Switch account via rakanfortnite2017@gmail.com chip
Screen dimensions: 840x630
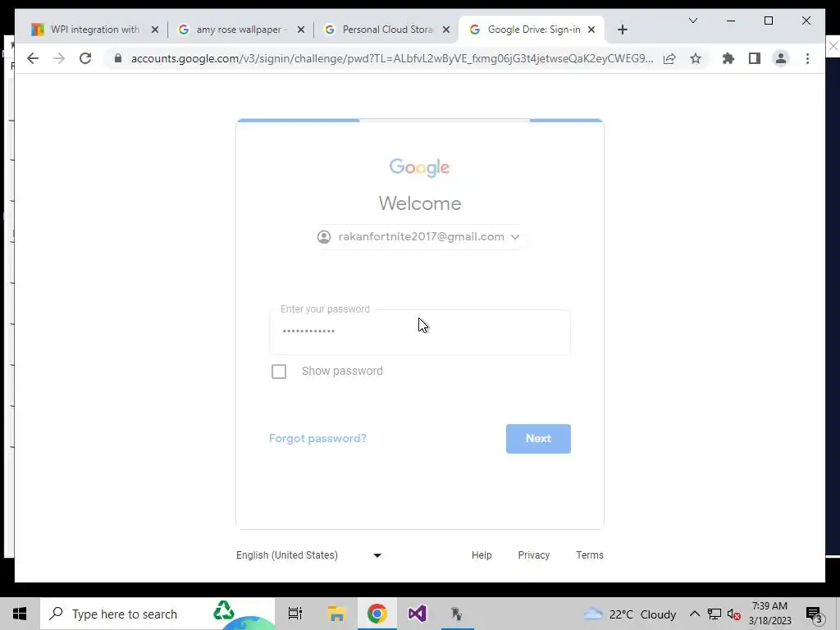coord(419,237)
